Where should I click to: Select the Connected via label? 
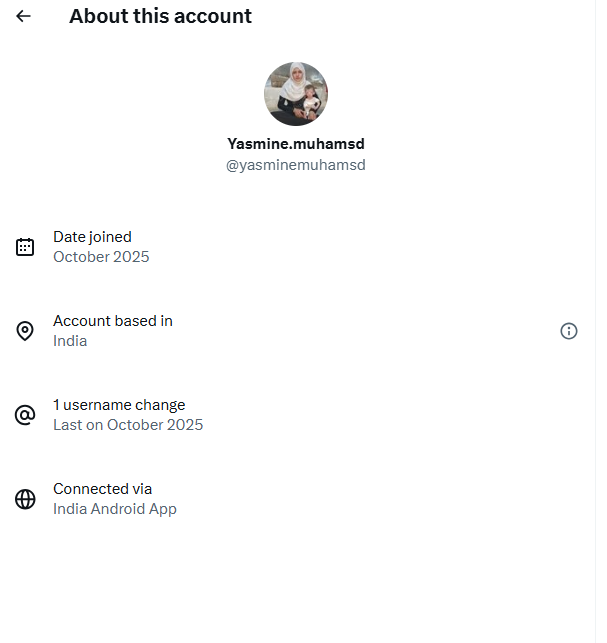click(x=102, y=489)
